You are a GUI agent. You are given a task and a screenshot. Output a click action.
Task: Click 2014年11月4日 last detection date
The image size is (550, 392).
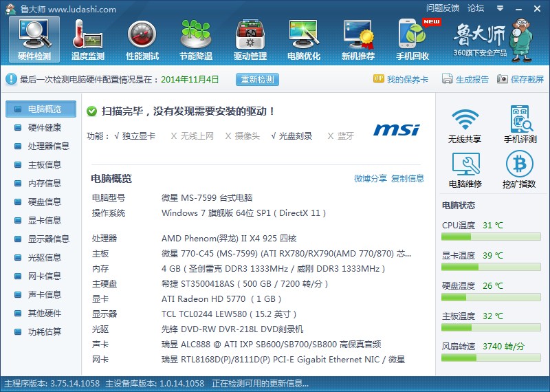point(190,79)
